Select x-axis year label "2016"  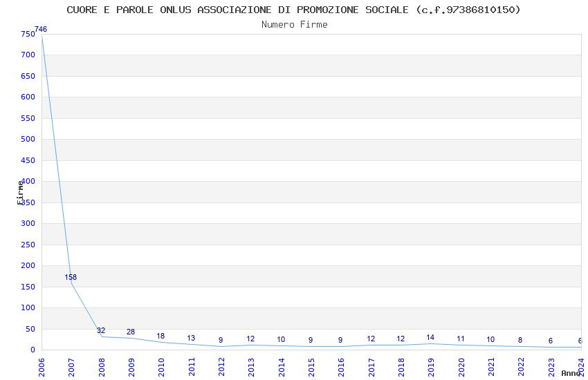coord(341,367)
